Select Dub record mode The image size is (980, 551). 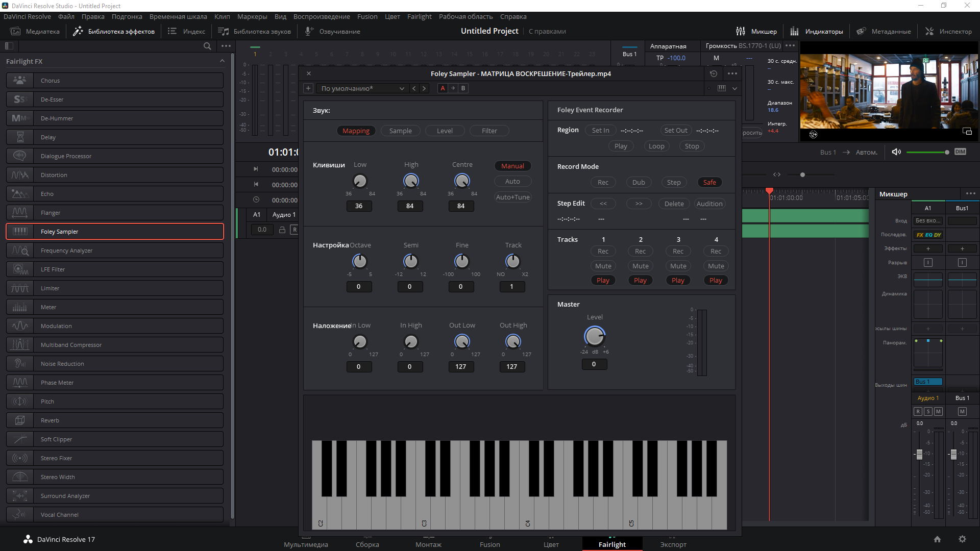click(x=639, y=183)
